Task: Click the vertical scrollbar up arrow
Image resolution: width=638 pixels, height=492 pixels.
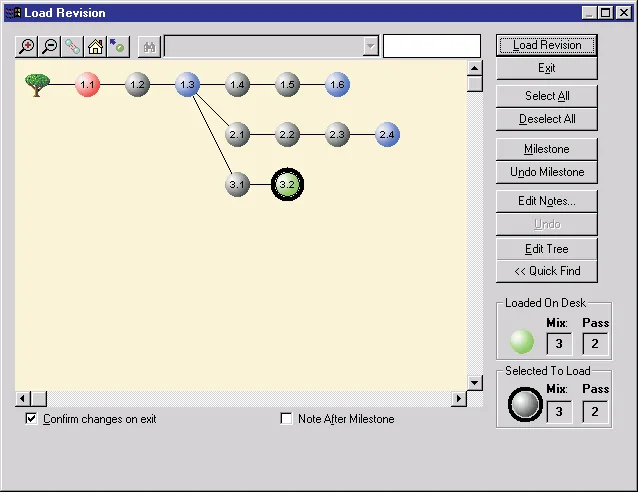Action: click(474, 68)
